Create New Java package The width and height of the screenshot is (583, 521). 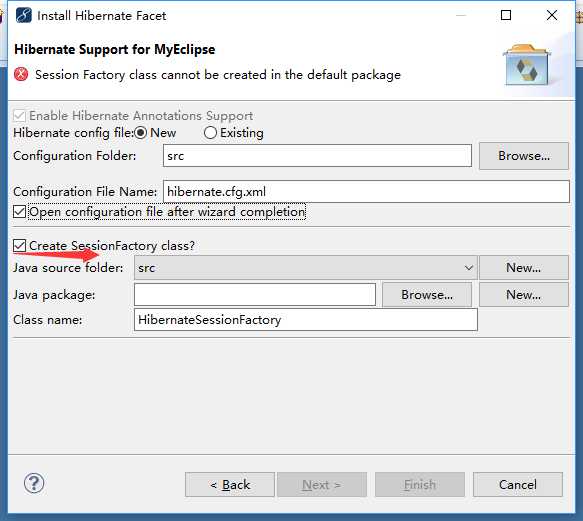tap(524, 295)
